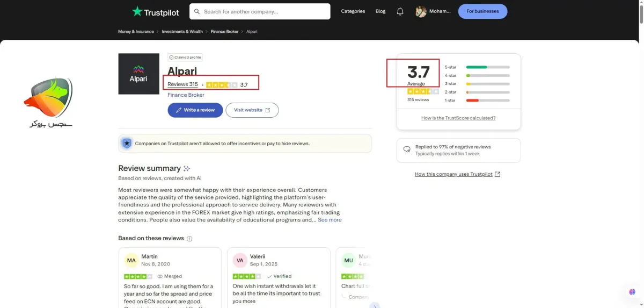The image size is (644, 308).
Task: Click Visit website button
Action: (252, 110)
